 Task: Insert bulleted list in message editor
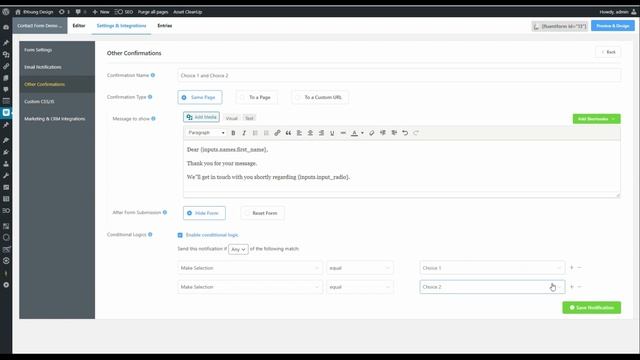pyautogui.click(x=255, y=133)
